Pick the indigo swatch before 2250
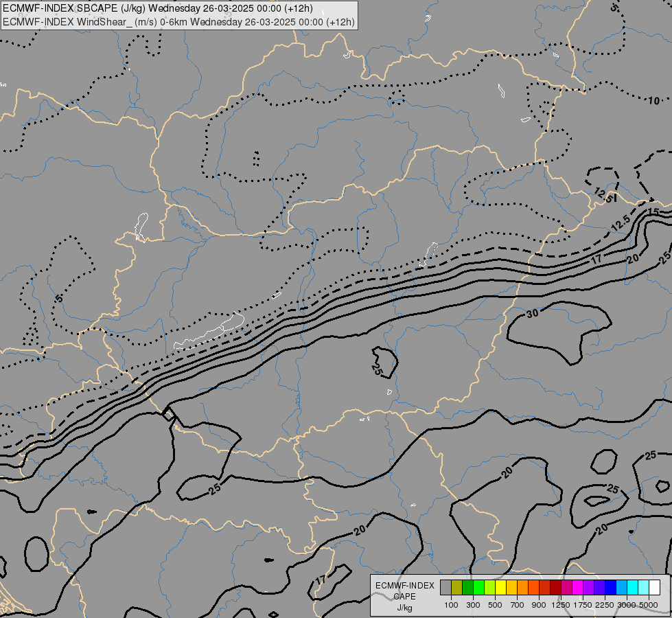Viewport: 672px width, 618px height. 599,588
